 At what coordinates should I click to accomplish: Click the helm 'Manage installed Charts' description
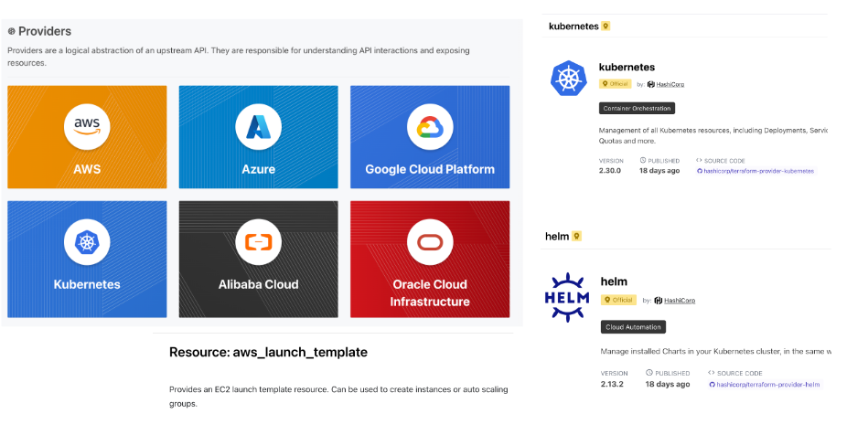[716, 352]
